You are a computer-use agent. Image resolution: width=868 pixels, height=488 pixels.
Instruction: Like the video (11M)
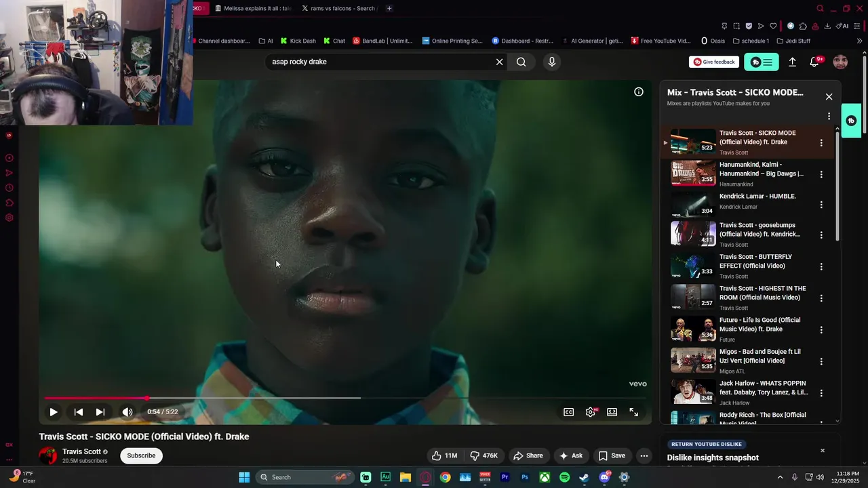pos(445,455)
